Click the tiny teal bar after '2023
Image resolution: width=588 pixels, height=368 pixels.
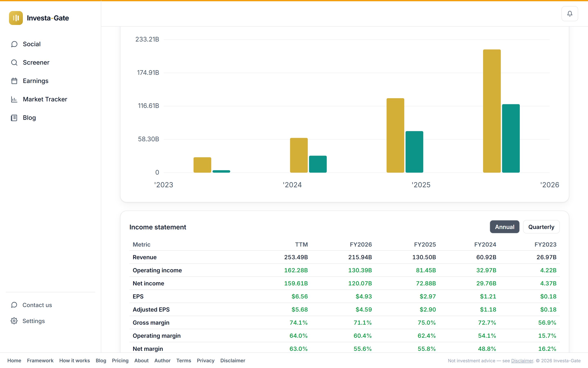pyautogui.click(x=221, y=171)
